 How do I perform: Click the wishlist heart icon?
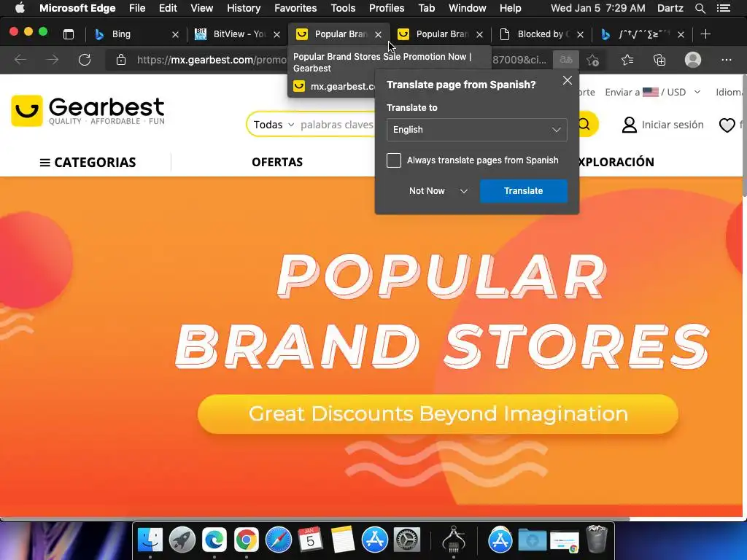tap(727, 125)
